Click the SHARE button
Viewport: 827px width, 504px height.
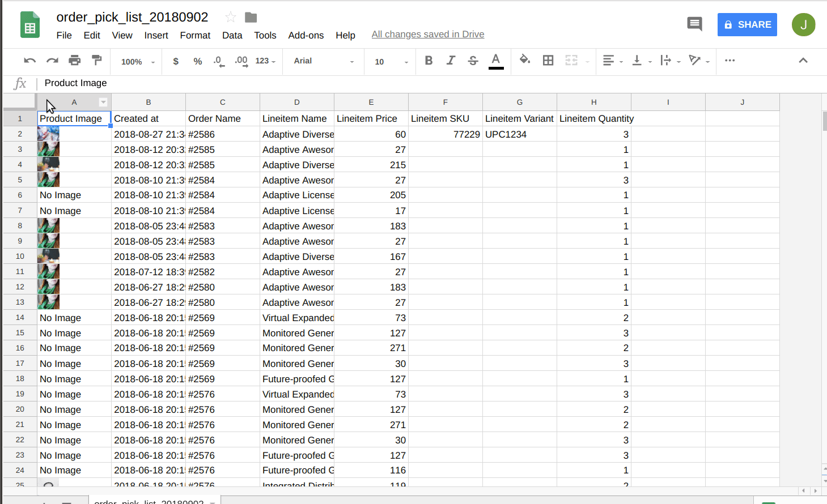click(747, 24)
